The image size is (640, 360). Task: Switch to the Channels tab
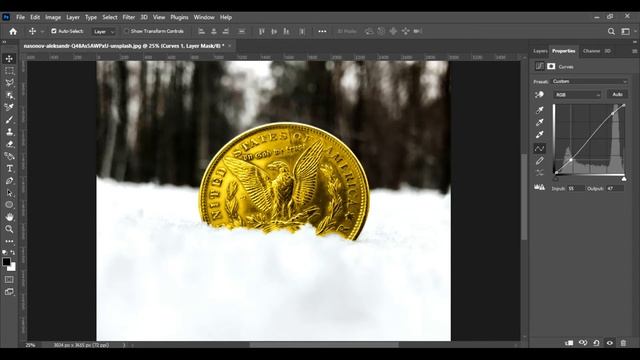click(x=591, y=51)
